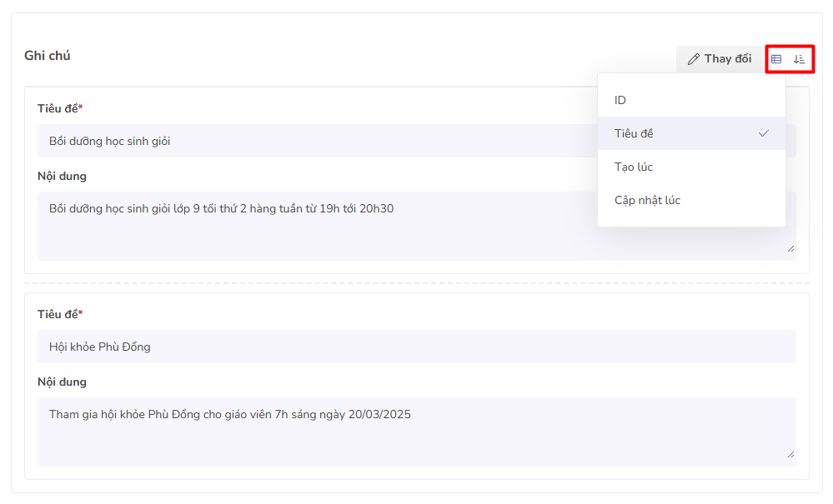Pick Cập nhật lúc from sort menu
The image size is (833, 504).
pos(647,200)
